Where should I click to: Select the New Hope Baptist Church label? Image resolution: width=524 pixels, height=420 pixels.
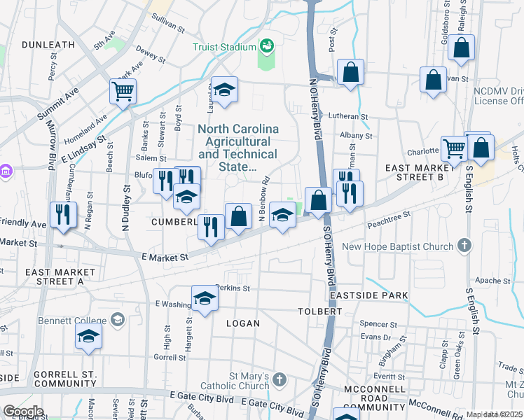tap(398, 246)
